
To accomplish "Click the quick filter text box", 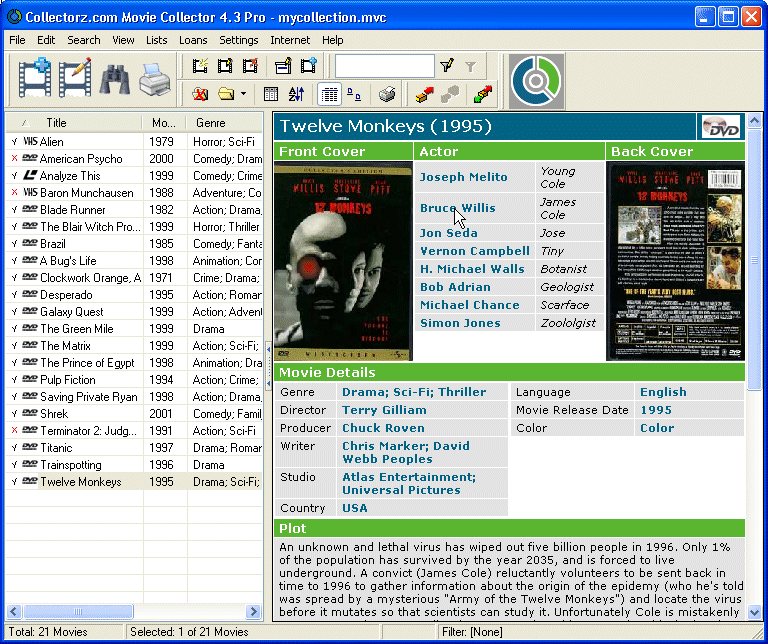I will [x=384, y=66].
